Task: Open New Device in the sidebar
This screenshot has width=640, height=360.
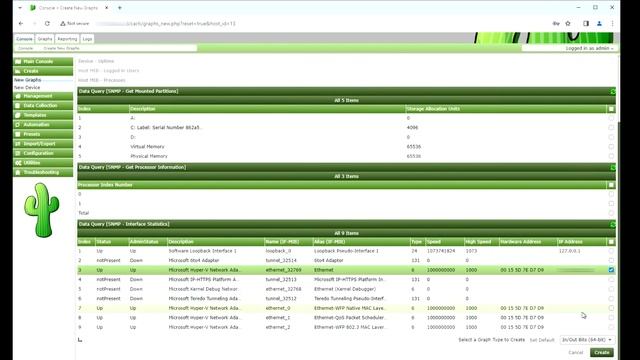Action: pyautogui.click(x=27, y=87)
